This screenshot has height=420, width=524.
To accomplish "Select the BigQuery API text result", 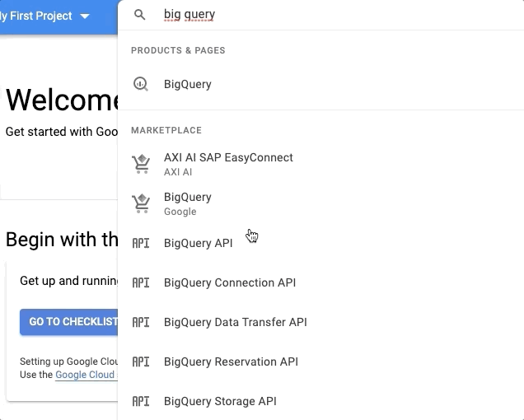I will [198, 243].
